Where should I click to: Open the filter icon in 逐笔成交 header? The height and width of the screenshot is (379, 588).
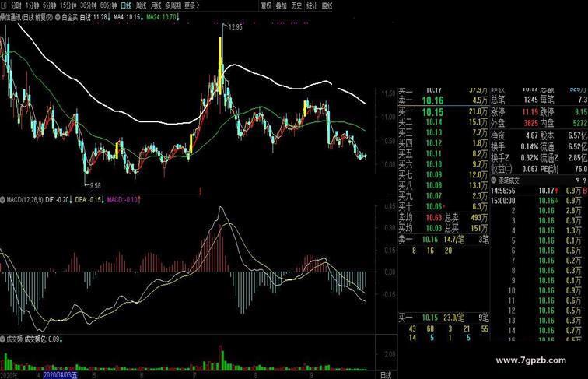(576, 181)
